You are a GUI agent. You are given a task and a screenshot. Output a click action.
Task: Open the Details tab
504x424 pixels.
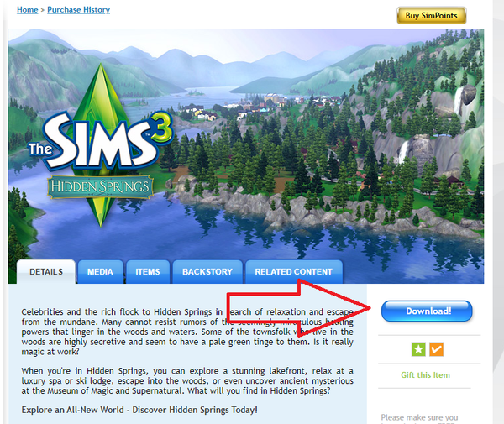pyautogui.click(x=46, y=272)
